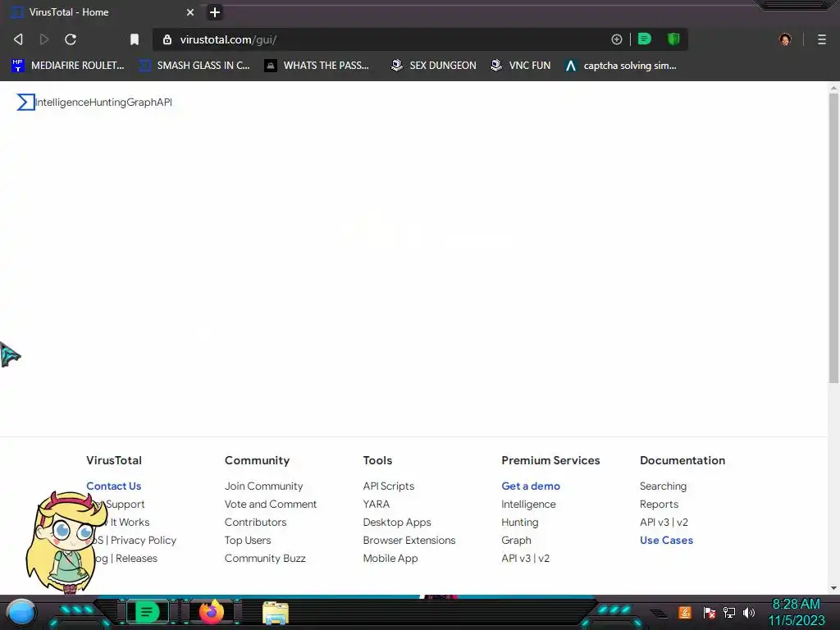Open Premium Services Graph link
The image size is (840, 630).
[x=516, y=540]
